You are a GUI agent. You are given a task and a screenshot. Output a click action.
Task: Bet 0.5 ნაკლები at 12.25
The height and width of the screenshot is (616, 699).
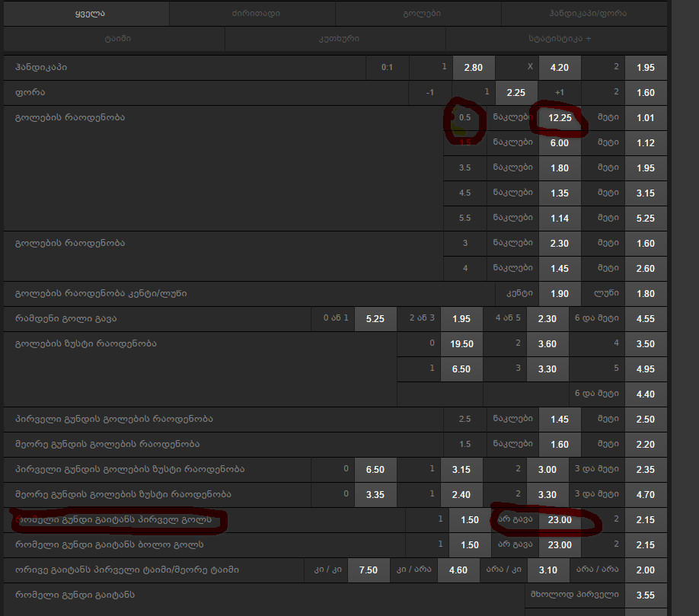560,118
